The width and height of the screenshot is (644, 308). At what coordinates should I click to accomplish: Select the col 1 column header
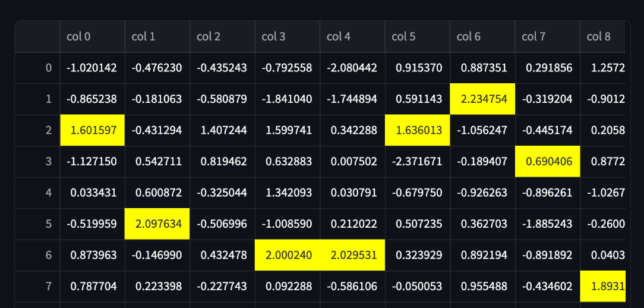(157, 37)
